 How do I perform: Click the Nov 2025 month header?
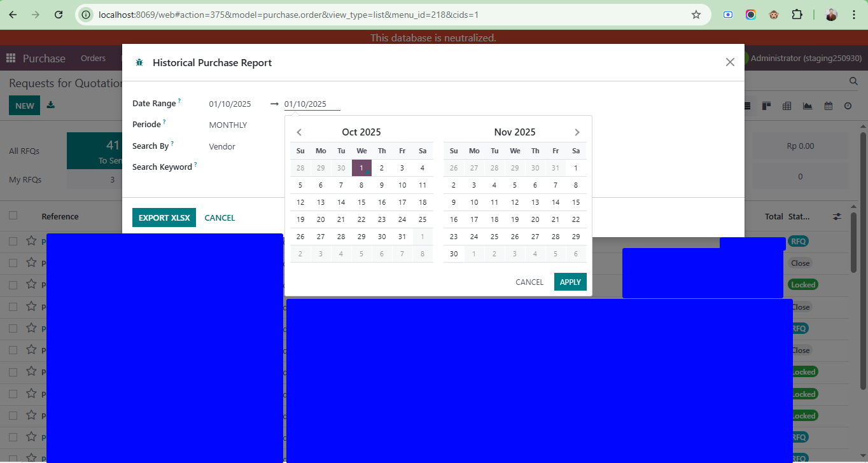coord(515,132)
